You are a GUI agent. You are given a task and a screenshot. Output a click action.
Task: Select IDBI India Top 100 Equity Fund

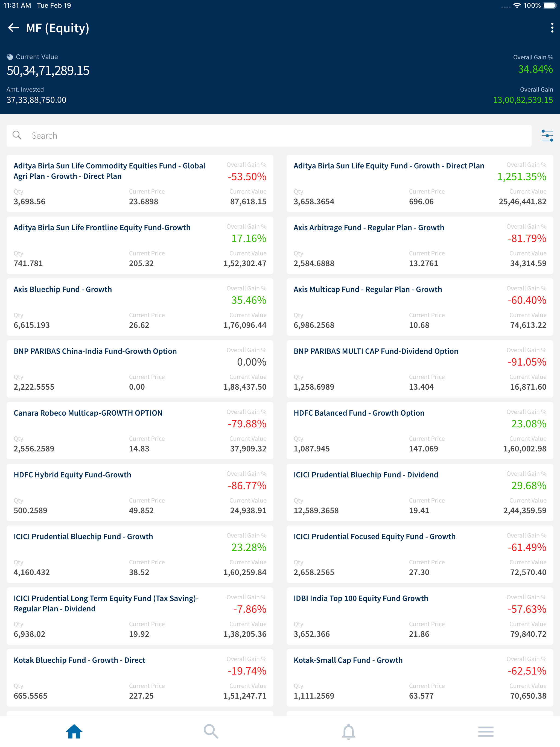point(420,616)
